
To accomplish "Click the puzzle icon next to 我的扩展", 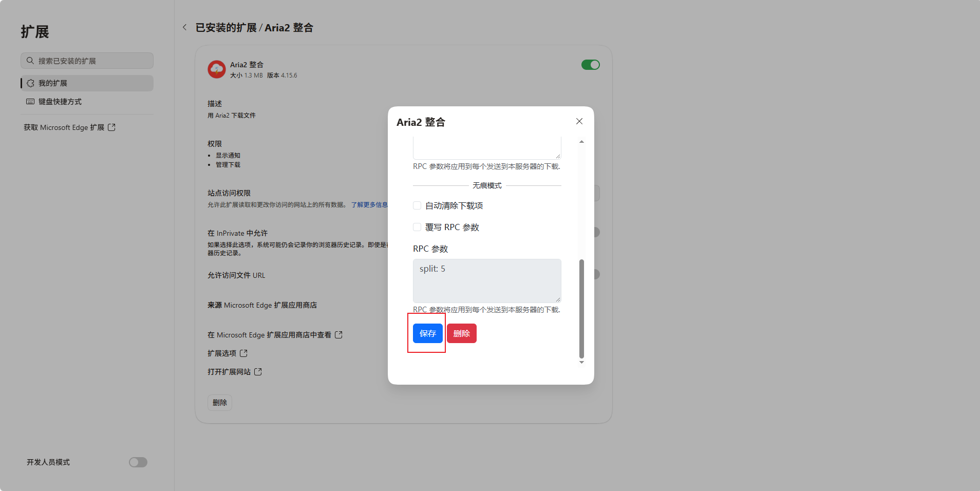I will coord(30,83).
